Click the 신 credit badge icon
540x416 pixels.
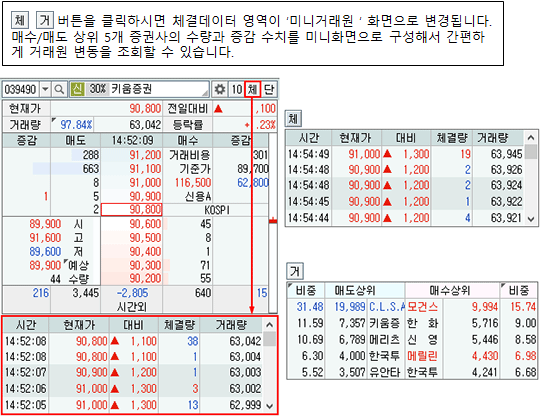point(77,89)
